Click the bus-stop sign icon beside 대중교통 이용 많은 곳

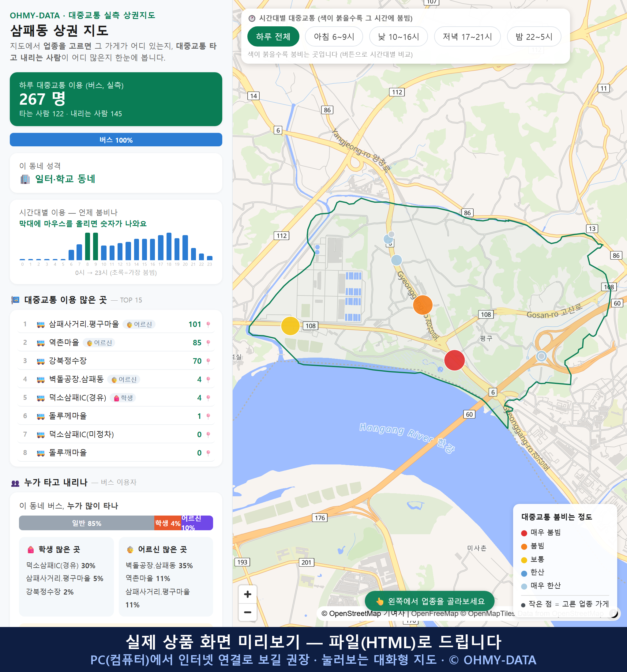pyautogui.click(x=15, y=300)
